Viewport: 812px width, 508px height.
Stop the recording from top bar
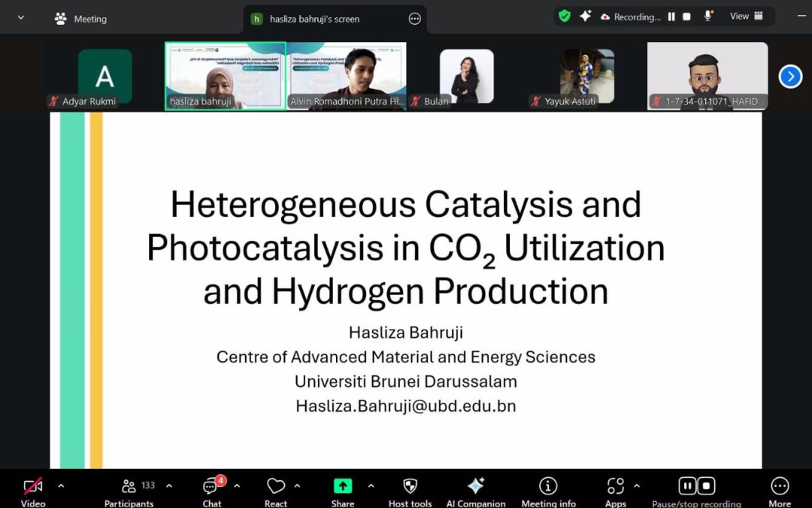point(686,17)
